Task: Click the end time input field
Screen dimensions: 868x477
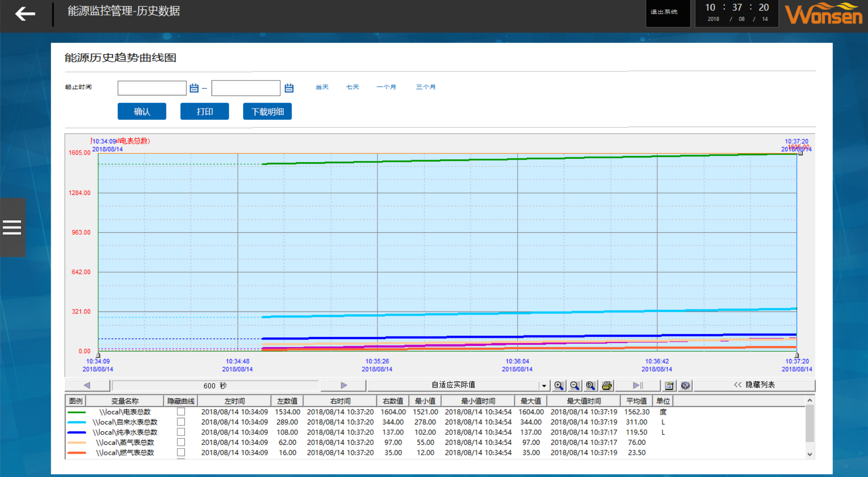Action: (246, 88)
